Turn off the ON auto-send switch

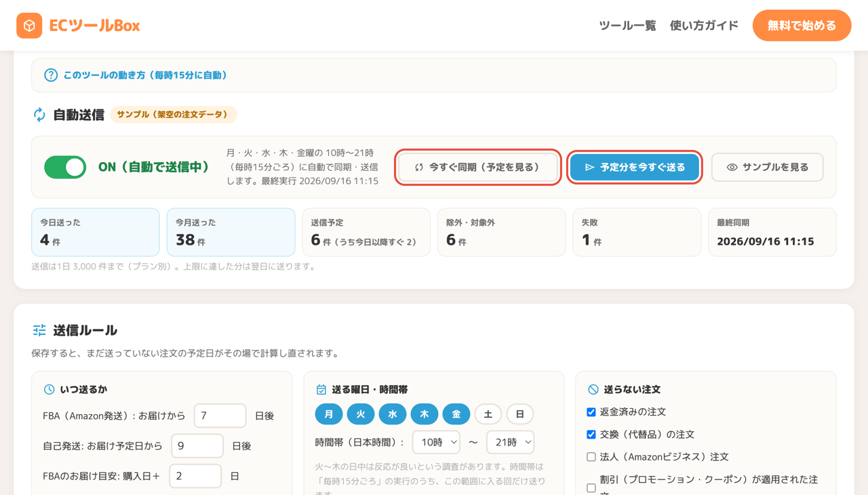pos(65,167)
